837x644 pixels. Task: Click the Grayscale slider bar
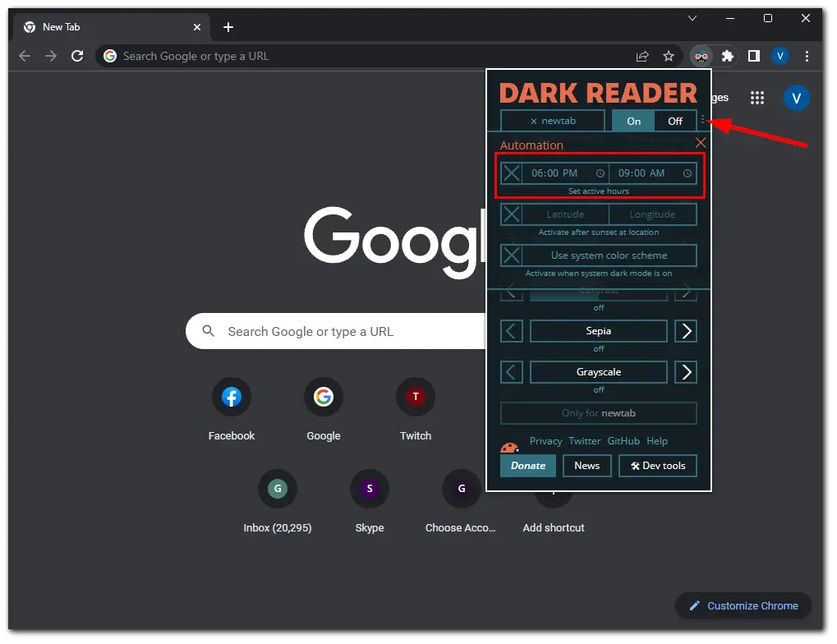pos(599,372)
